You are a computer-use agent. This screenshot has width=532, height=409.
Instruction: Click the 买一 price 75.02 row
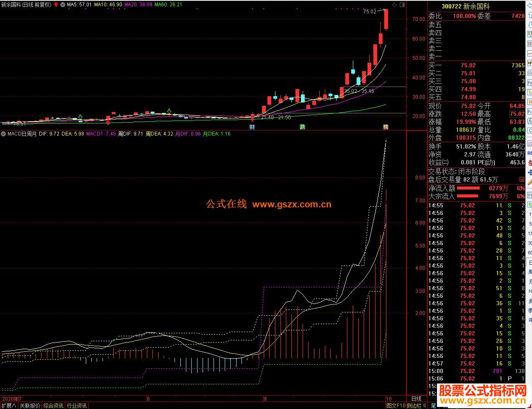click(x=476, y=65)
